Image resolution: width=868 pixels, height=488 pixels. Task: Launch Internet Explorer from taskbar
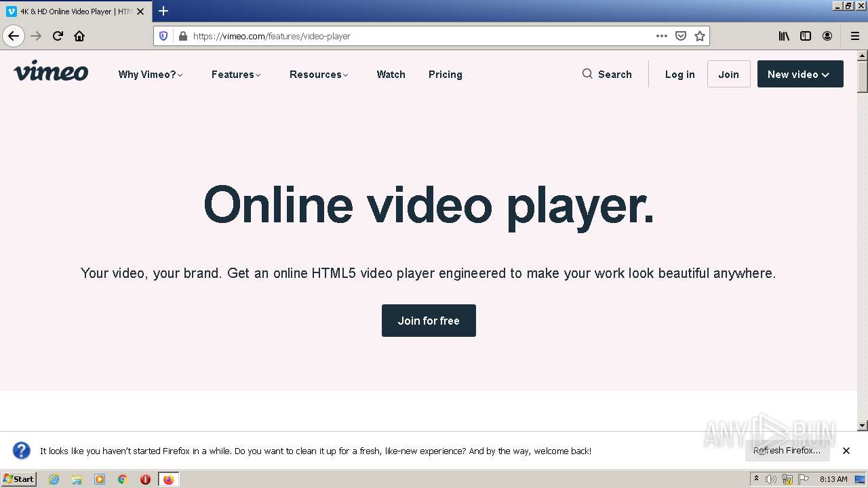point(54,479)
